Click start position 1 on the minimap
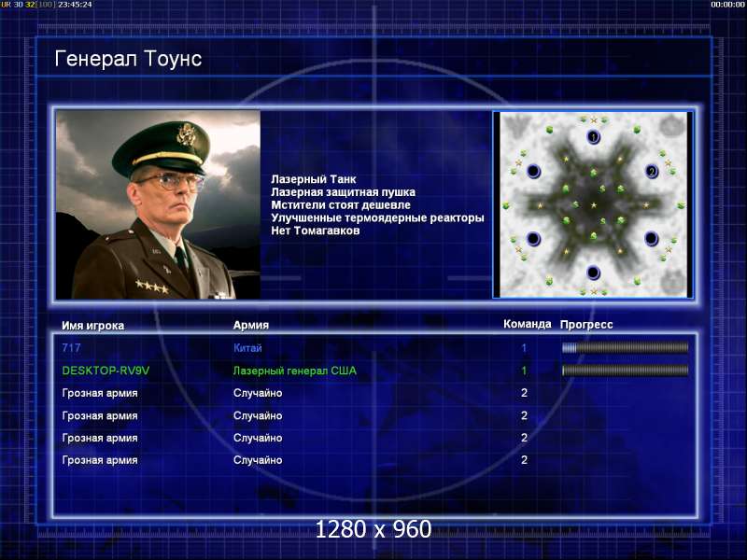Screen dimensions: 747x560 (593, 137)
